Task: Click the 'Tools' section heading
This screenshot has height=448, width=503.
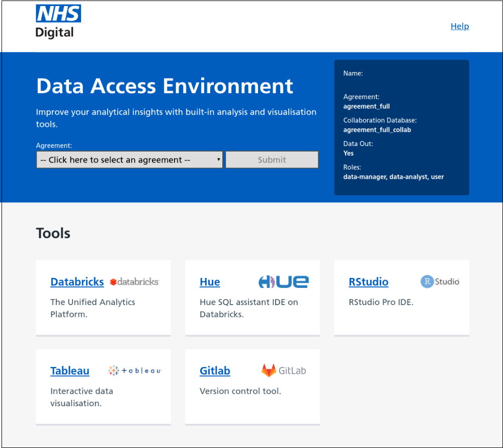Action: tap(53, 233)
